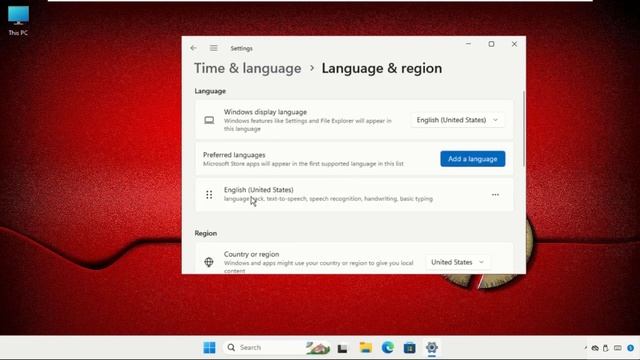Open the Windows Start menu
The height and width of the screenshot is (360, 640).
(x=209, y=347)
